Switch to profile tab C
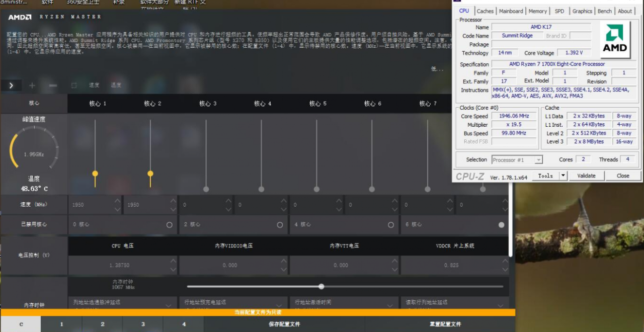Image resolution: width=644 pixels, height=332 pixels. 21,324
